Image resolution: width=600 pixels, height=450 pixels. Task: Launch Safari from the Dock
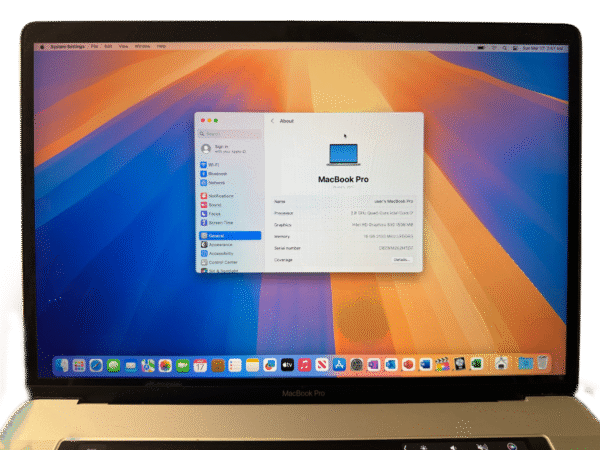(x=96, y=365)
